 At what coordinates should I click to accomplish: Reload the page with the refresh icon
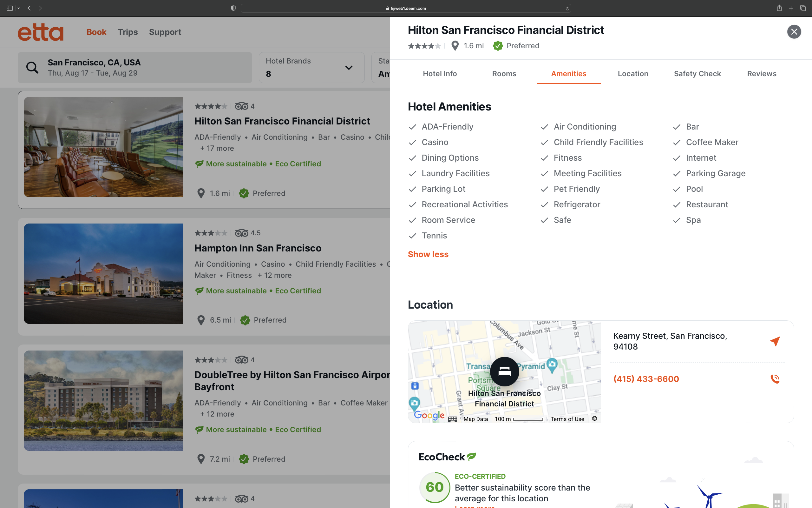click(x=567, y=8)
